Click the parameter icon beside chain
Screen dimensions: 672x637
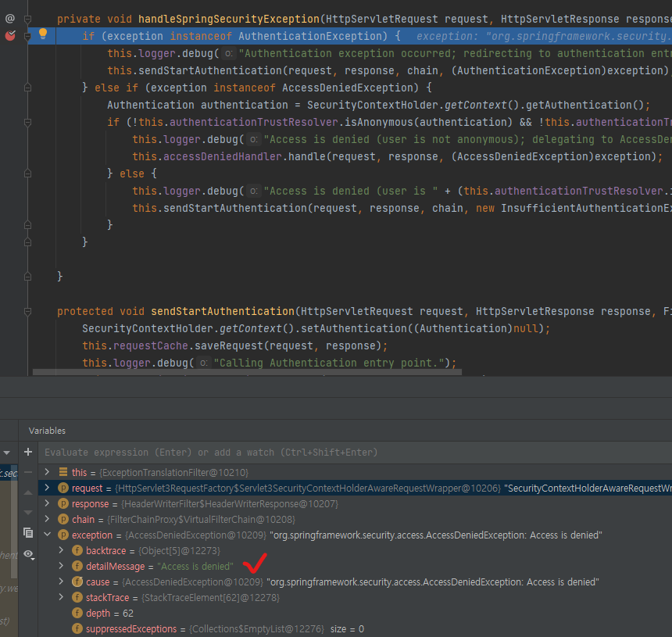63,519
